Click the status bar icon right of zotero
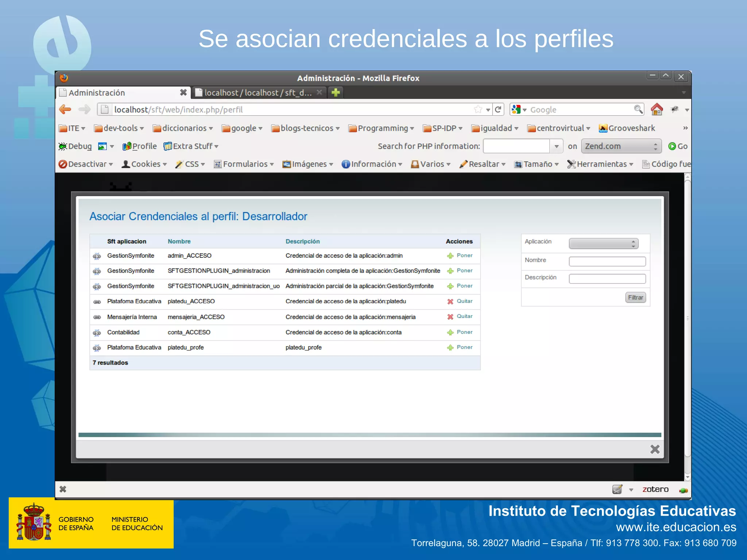The width and height of the screenshot is (747, 560). [683, 490]
